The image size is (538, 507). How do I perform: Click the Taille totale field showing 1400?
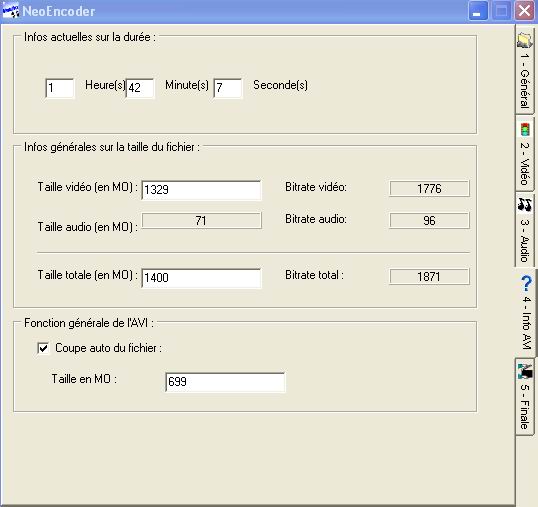point(201,278)
